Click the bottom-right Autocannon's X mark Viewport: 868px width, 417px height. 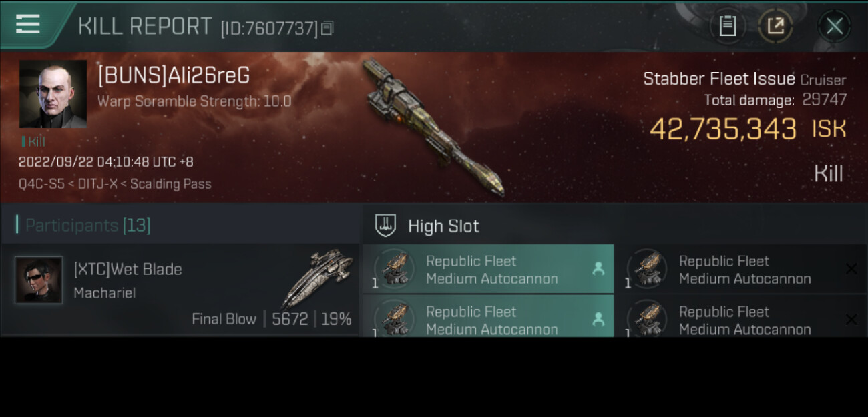pyautogui.click(x=851, y=320)
